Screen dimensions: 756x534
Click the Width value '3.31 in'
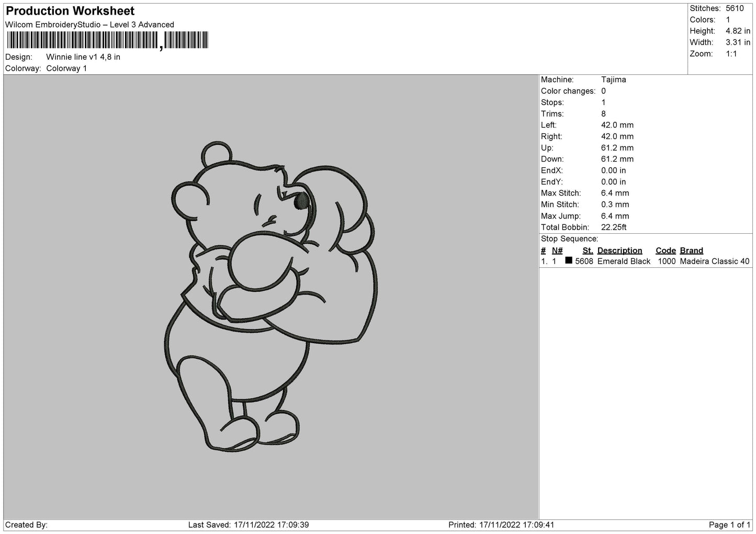point(738,42)
